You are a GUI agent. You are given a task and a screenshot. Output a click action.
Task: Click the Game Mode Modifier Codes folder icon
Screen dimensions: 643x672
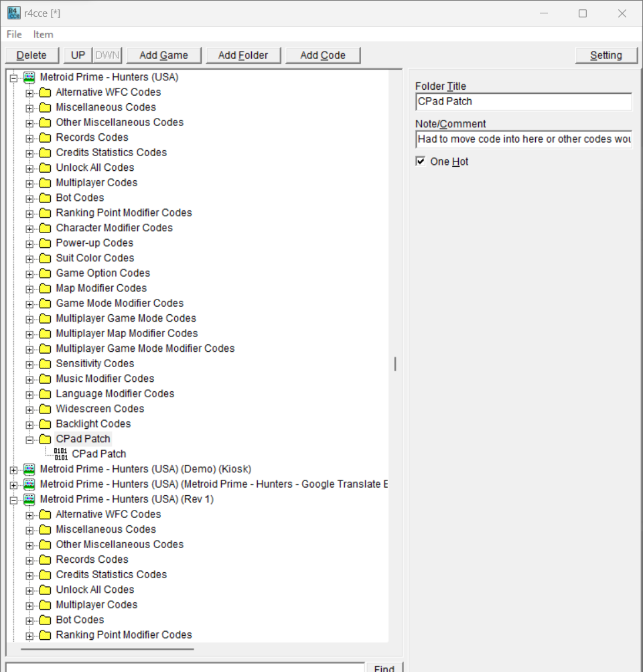[x=45, y=304]
